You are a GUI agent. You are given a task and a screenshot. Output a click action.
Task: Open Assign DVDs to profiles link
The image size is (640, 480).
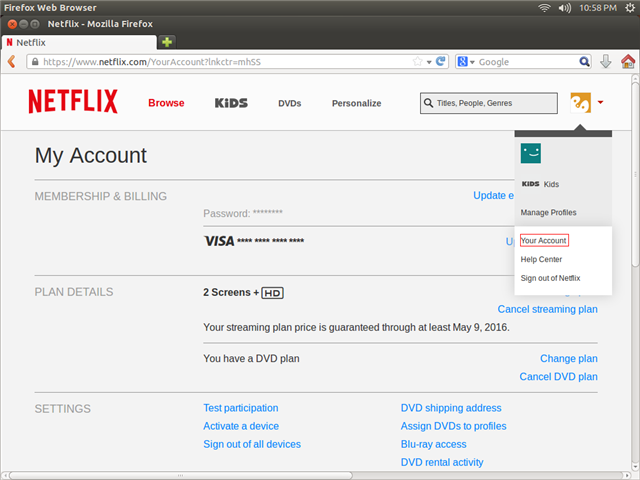[x=453, y=426]
